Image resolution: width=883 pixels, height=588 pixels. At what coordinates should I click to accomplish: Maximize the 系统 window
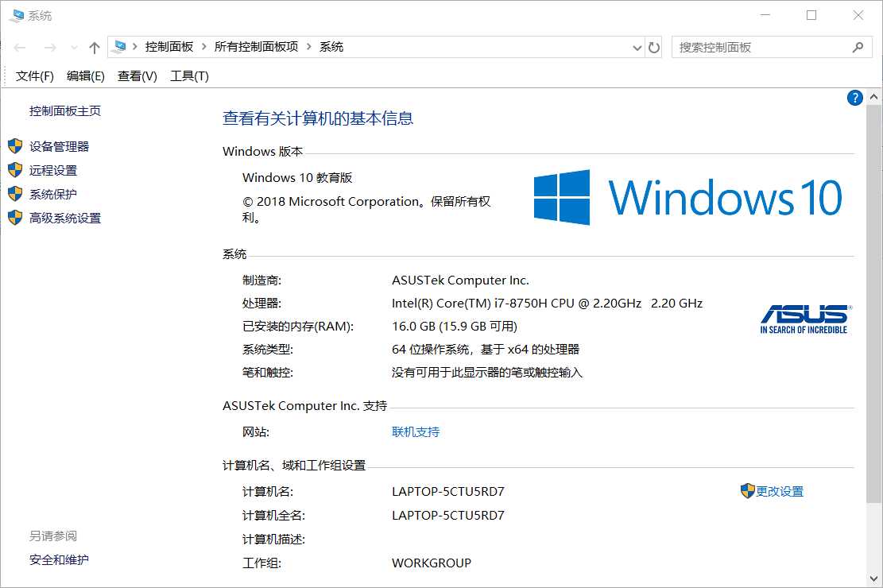point(811,15)
